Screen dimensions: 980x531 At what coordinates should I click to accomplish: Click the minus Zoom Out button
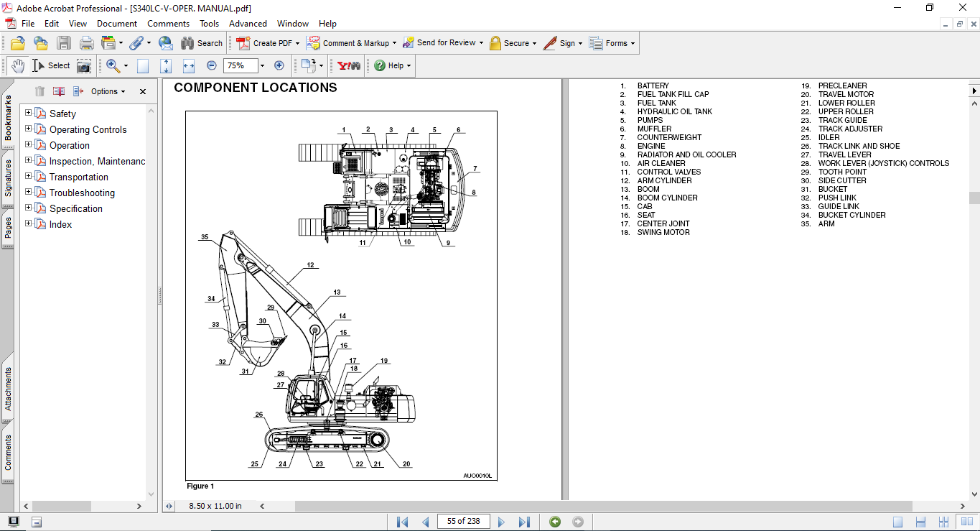pyautogui.click(x=212, y=65)
